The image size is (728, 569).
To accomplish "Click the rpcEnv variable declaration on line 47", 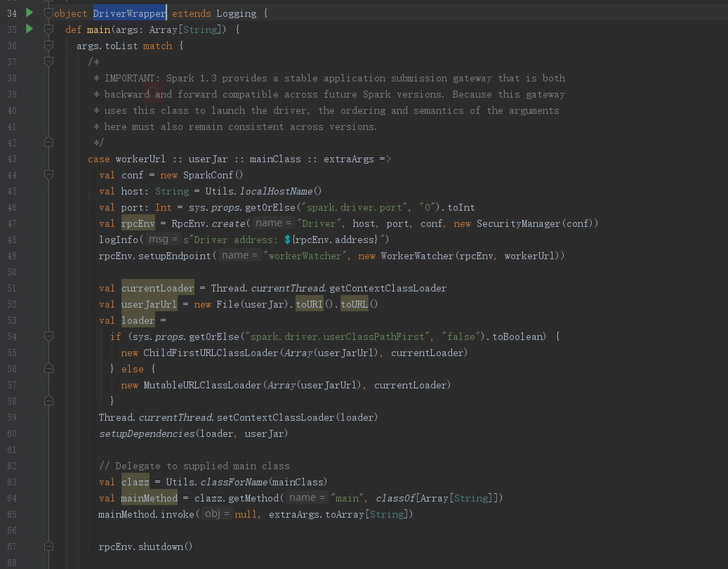I will point(138,223).
